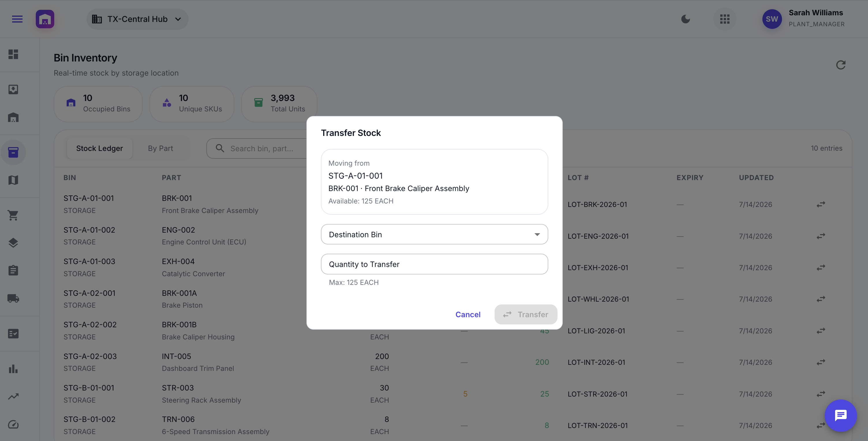
Task: Refresh the bin inventory list
Action: coord(841,65)
